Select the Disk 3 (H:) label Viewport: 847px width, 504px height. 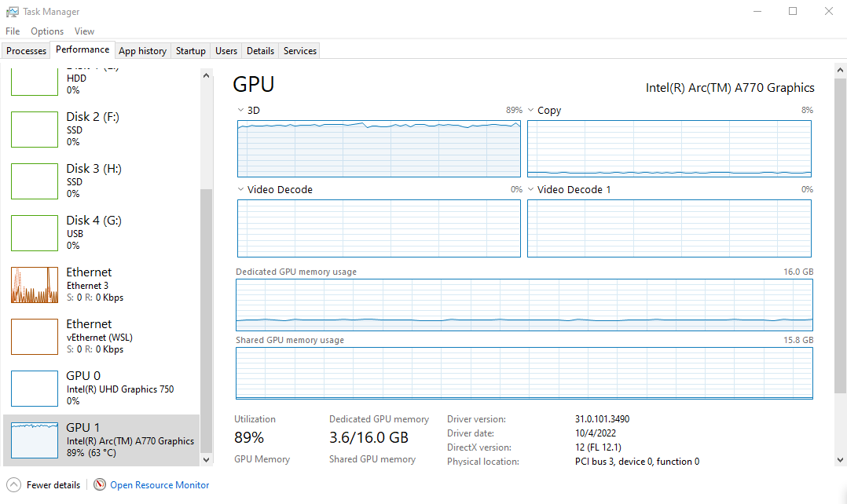point(94,168)
